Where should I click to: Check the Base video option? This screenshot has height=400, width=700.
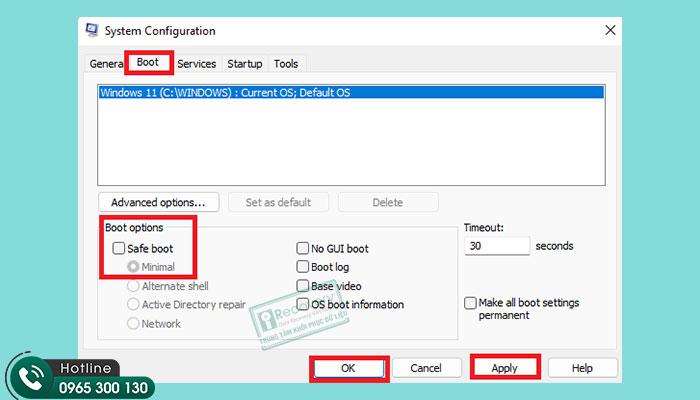pos(303,286)
